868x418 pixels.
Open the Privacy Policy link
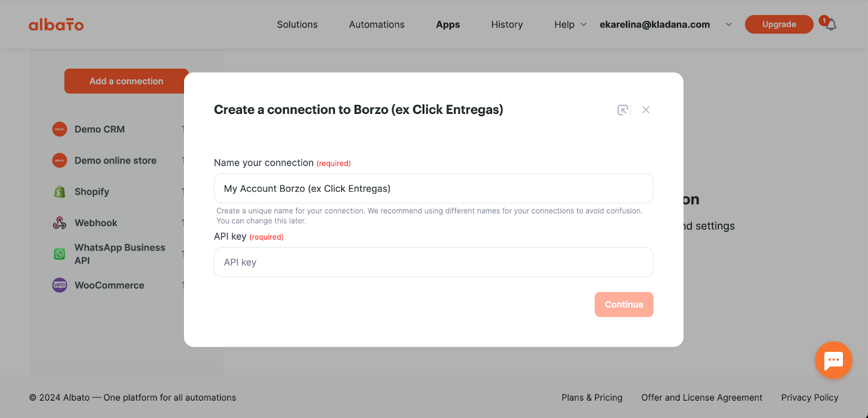809,397
